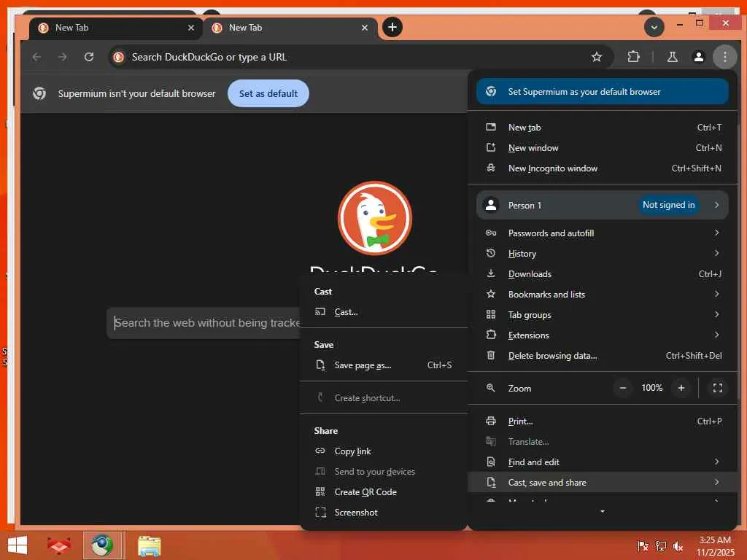This screenshot has height=560, width=747.
Task: Expand the Find and edit submenu
Action: [602, 462]
